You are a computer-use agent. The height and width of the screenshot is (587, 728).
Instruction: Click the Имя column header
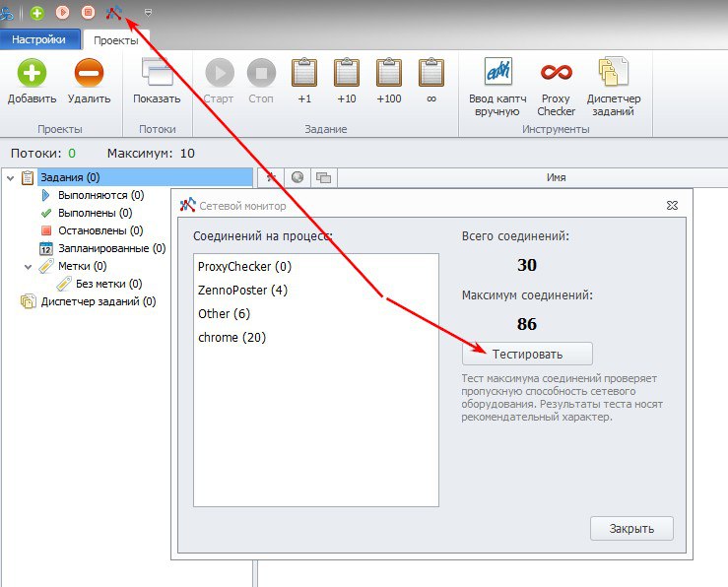click(x=556, y=177)
